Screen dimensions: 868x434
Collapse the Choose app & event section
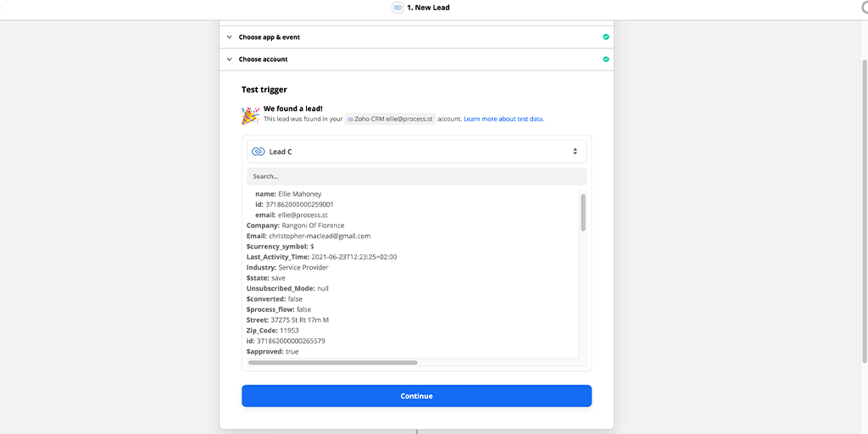tap(229, 37)
